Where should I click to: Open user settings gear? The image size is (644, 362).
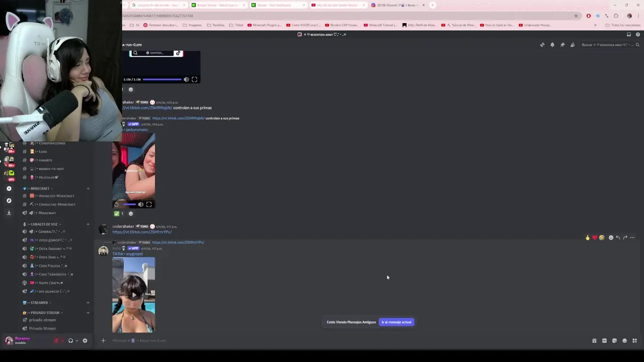(85, 341)
